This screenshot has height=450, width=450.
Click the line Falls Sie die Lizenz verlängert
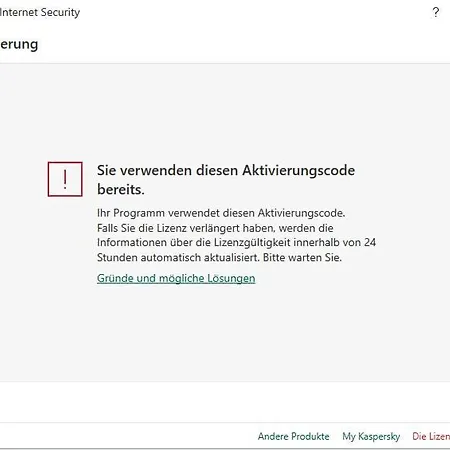[x=215, y=228]
